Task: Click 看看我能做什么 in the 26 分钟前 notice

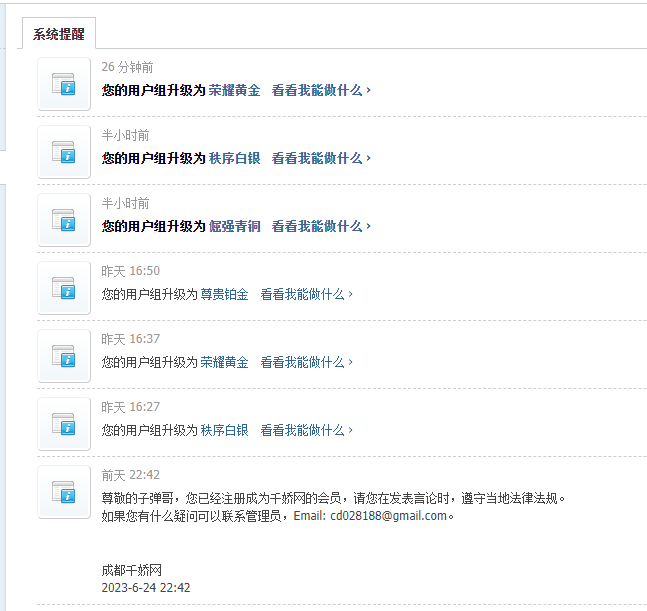Action: 321,90
